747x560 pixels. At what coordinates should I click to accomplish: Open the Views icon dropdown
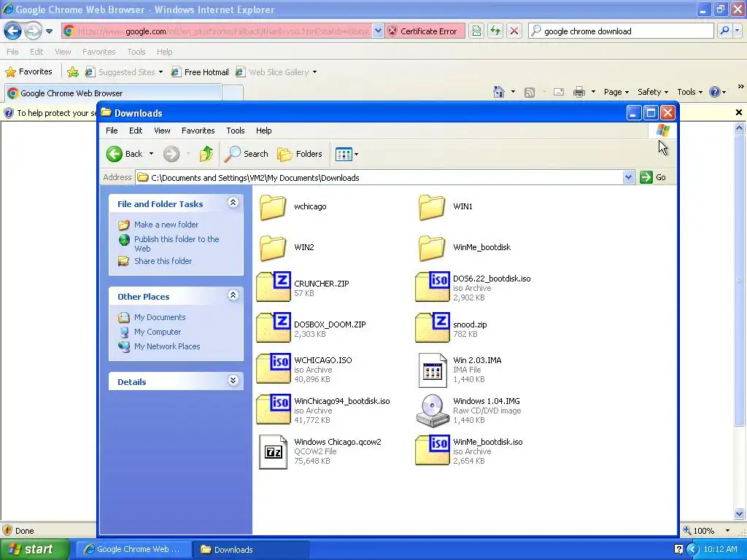(x=347, y=154)
